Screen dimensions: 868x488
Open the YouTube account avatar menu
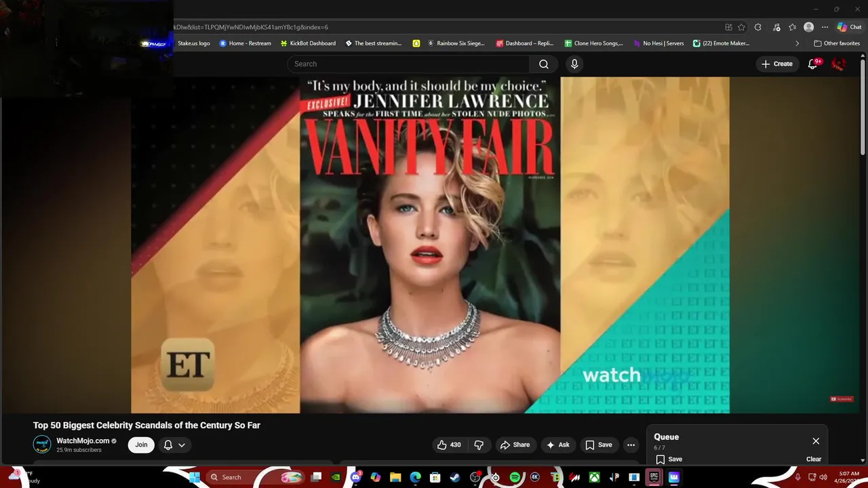click(x=839, y=64)
